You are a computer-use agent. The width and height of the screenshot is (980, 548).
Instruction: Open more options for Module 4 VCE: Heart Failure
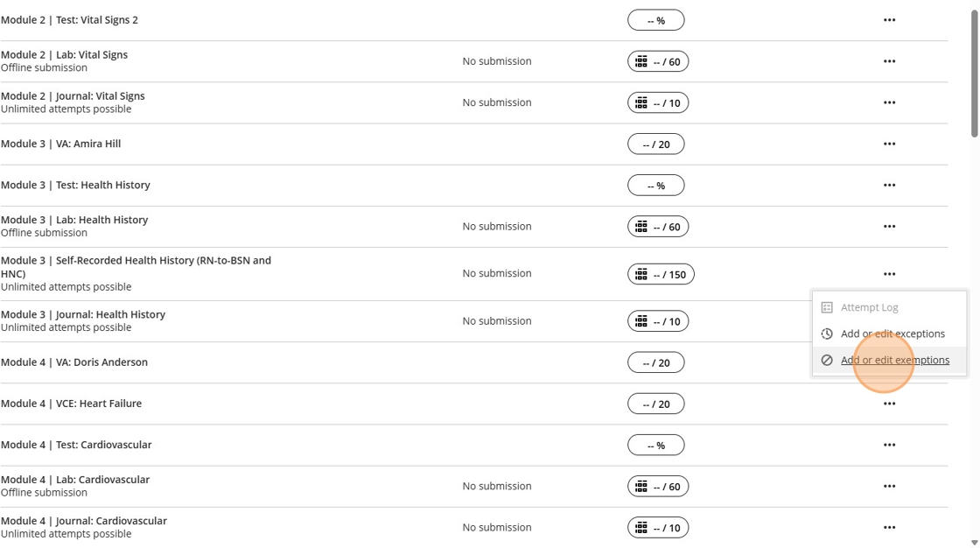[889, 404]
